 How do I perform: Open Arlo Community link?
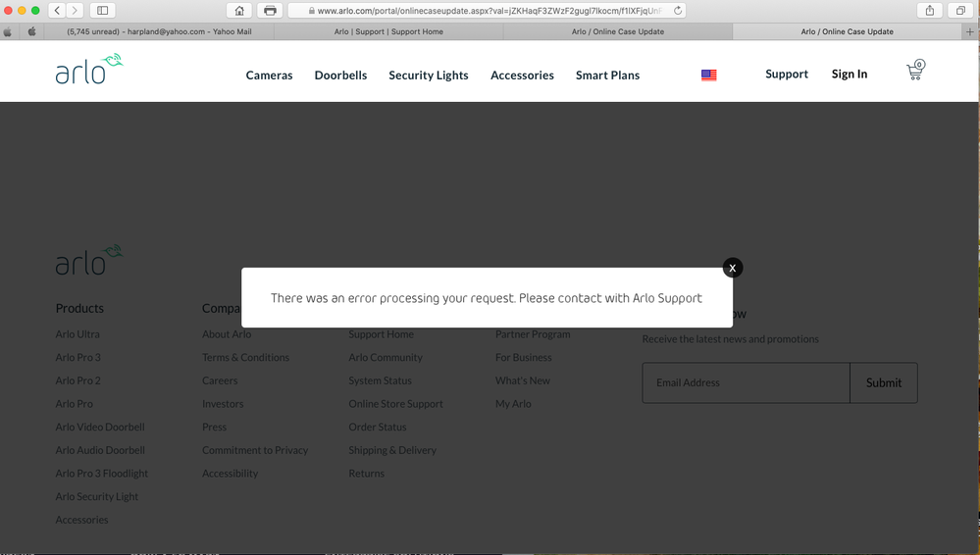click(x=386, y=357)
